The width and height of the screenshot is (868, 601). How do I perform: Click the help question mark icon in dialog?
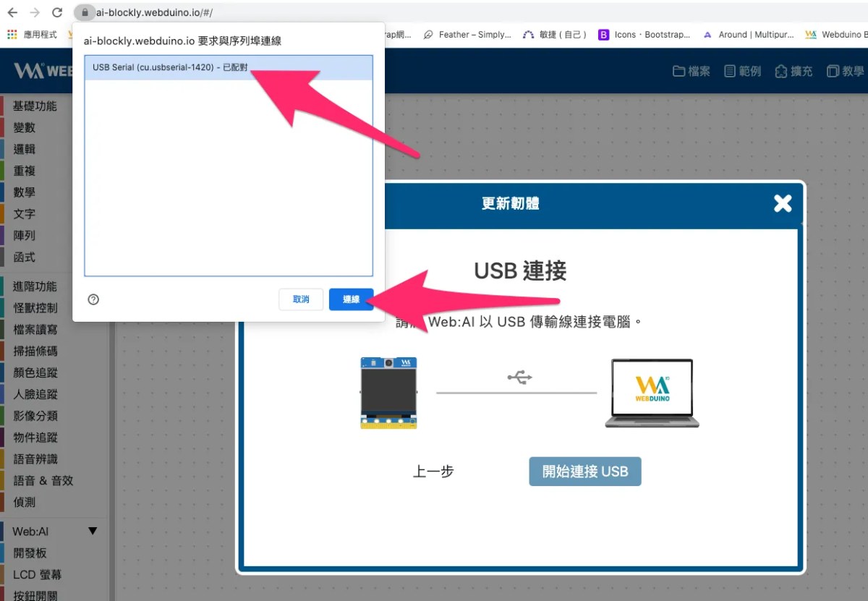point(93,299)
